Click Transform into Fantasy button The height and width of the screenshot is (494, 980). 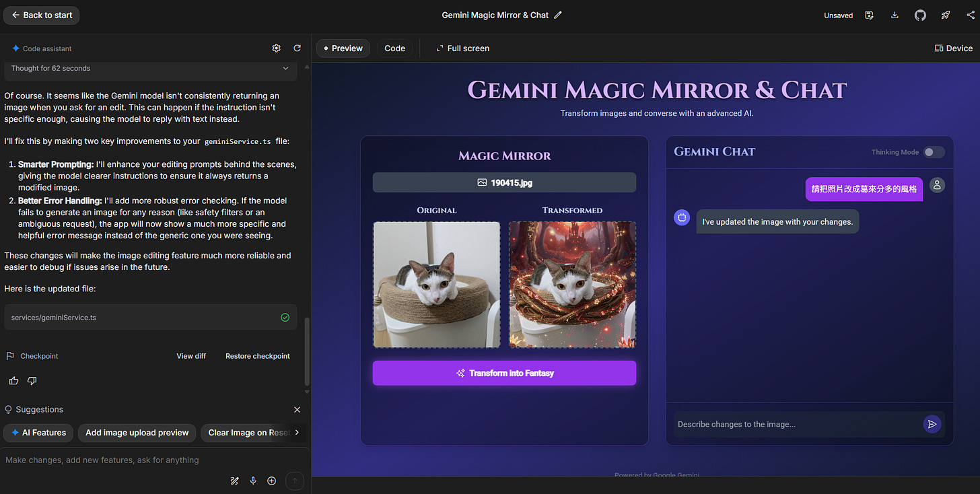[504, 373]
